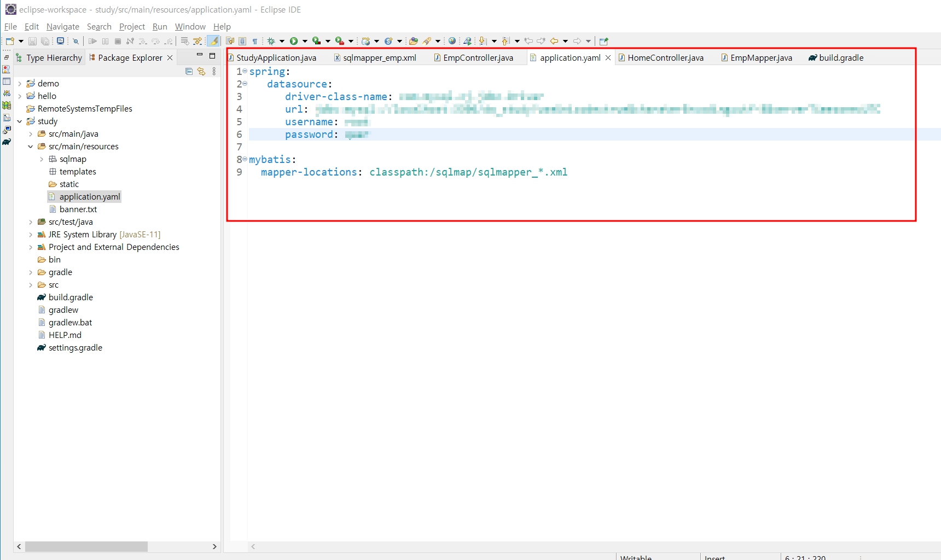
Task: Click the Package Explorer scroll right arrow
Action: tap(214, 546)
